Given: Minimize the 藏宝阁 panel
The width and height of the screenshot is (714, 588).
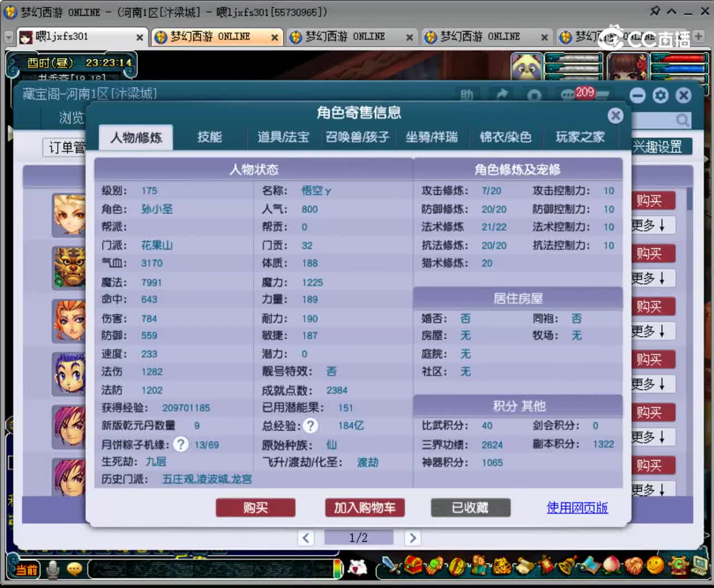Looking at the screenshot, I should (x=638, y=95).
